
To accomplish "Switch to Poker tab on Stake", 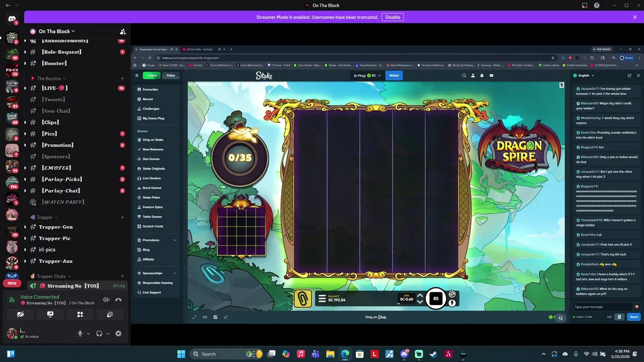I will pyautogui.click(x=171, y=75).
